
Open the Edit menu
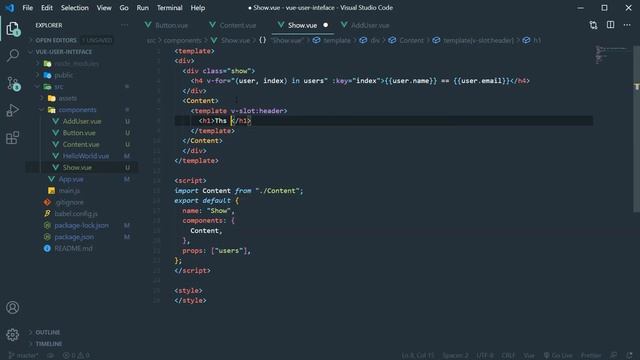47,8
